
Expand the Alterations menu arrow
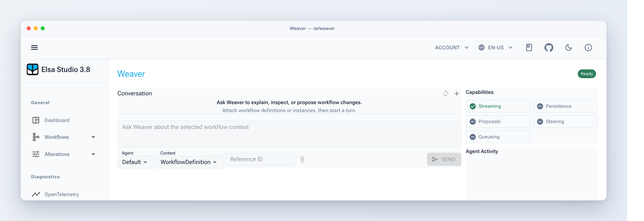pyautogui.click(x=93, y=154)
